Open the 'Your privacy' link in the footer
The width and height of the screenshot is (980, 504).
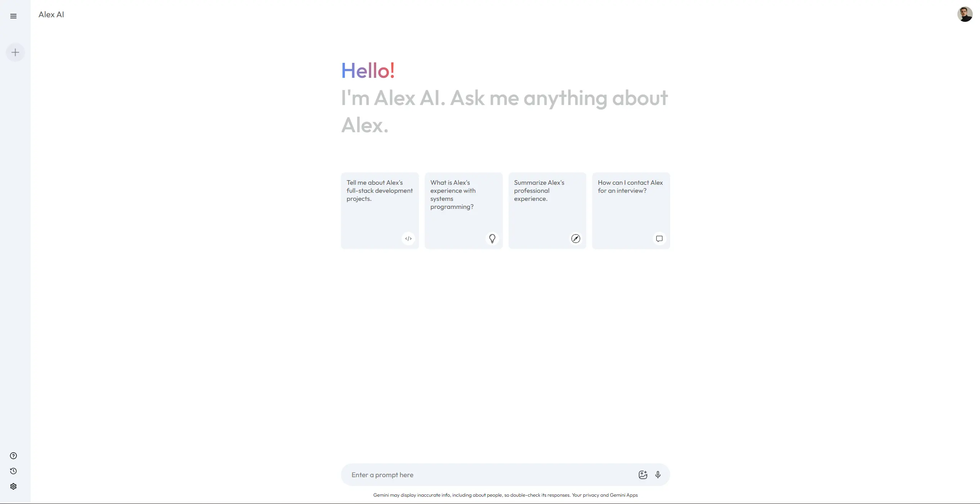(586, 495)
